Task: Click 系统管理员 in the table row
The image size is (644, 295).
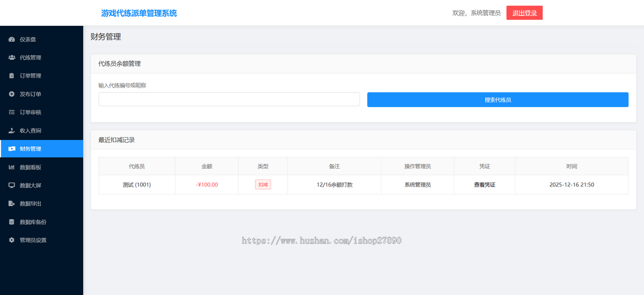Action: pyautogui.click(x=418, y=184)
